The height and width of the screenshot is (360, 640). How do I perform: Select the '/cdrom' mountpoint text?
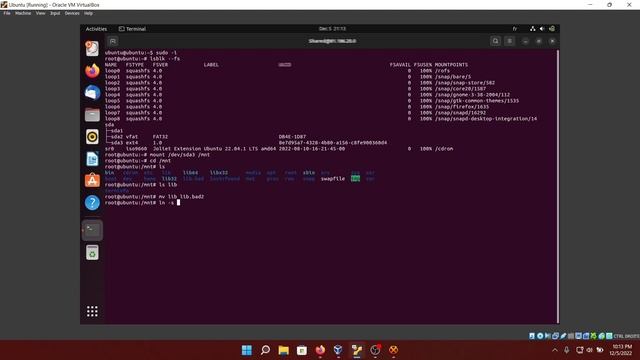[x=444, y=149]
